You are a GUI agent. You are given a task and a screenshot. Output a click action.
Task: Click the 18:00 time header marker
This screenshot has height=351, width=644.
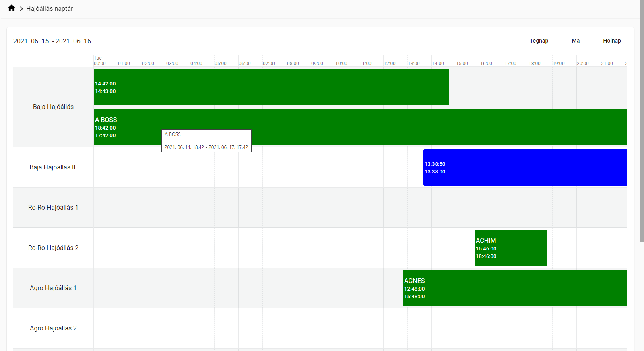(x=534, y=64)
